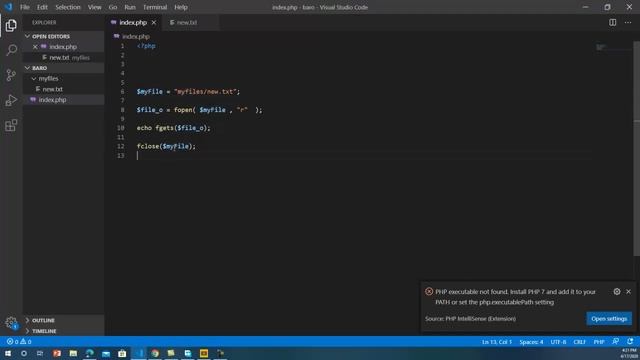The height and width of the screenshot is (360, 640).
Task: Open the Windows Start menu
Action: pyautogui.click(x=8, y=353)
